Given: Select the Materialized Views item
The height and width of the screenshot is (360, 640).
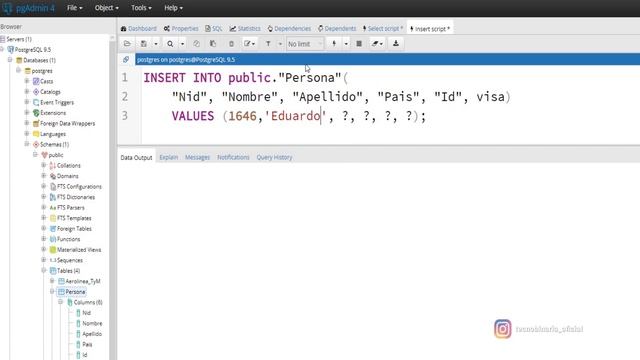Looking at the screenshot, I should click(x=79, y=250).
